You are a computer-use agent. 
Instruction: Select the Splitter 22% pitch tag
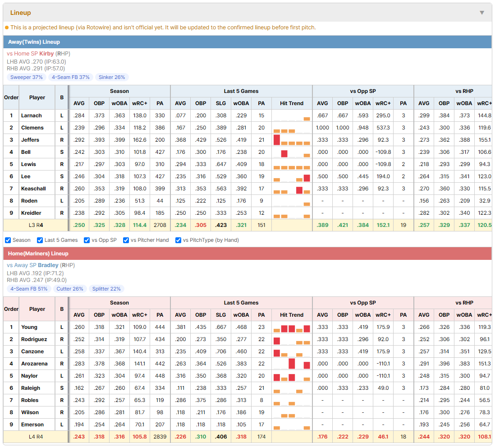[x=106, y=289]
